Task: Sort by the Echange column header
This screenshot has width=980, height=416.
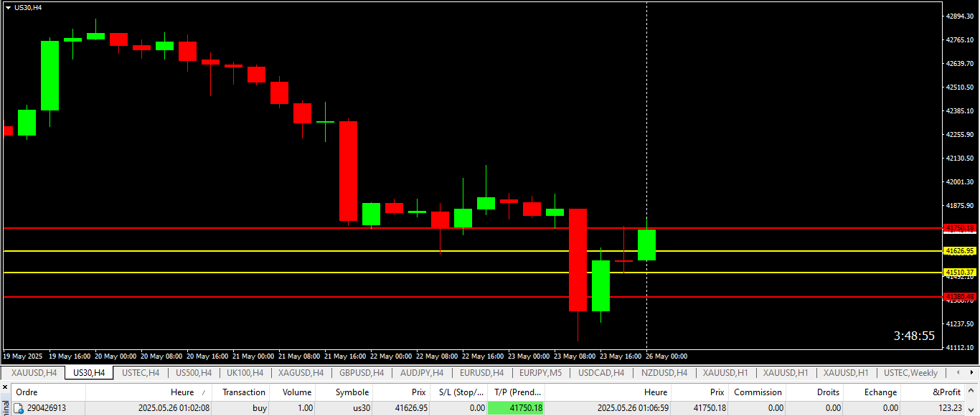Action: tap(872, 392)
